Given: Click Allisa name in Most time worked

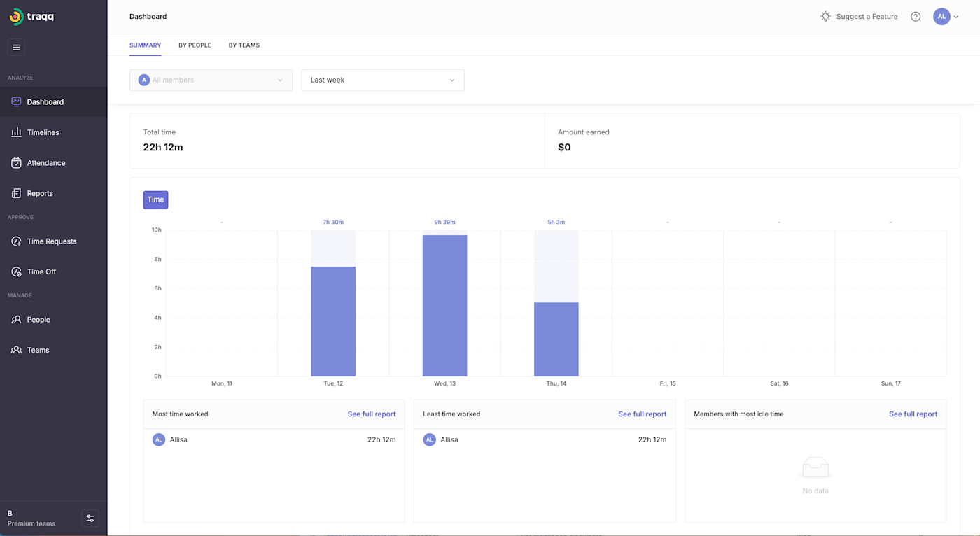Looking at the screenshot, I should 178,439.
